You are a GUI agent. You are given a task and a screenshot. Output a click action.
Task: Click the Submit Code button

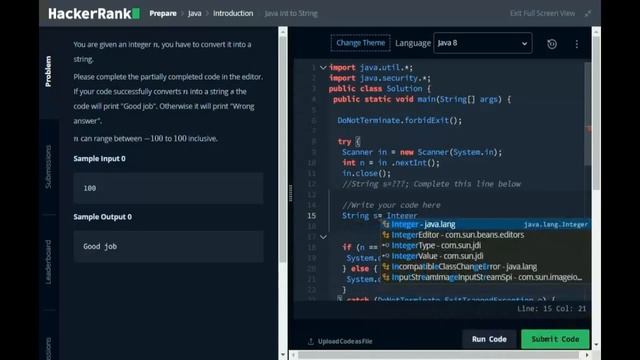(555, 339)
